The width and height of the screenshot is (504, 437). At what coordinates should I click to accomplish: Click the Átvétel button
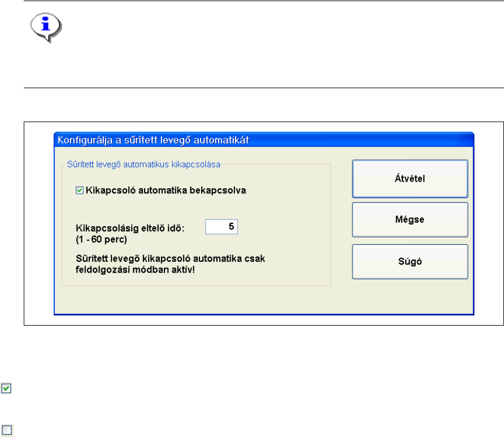[x=410, y=179]
